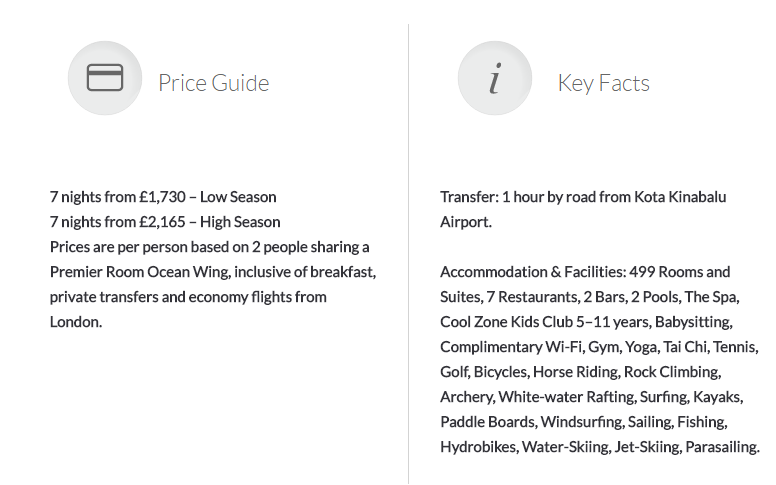Click the Complimentary Wi-Fi text
776x485 pixels.
tap(511, 347)
